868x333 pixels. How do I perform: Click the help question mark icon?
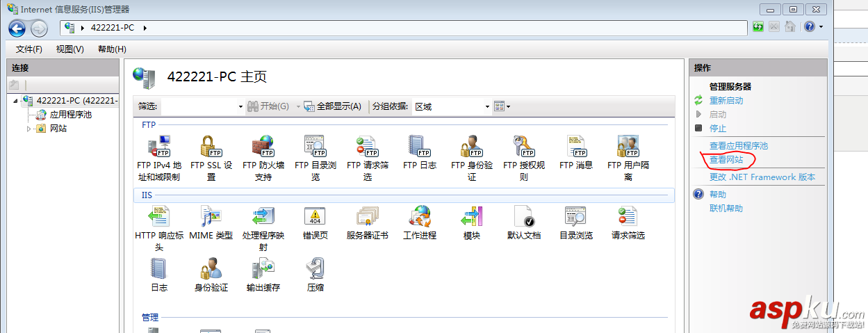coord(809,27)
